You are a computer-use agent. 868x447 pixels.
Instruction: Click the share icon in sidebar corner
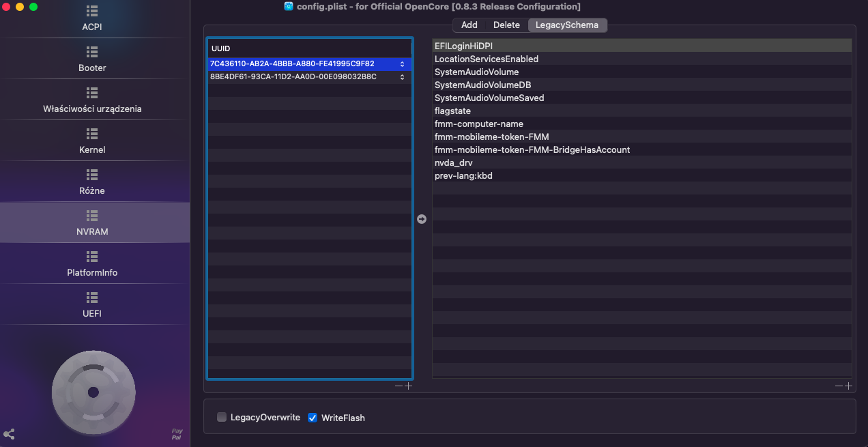10,433
